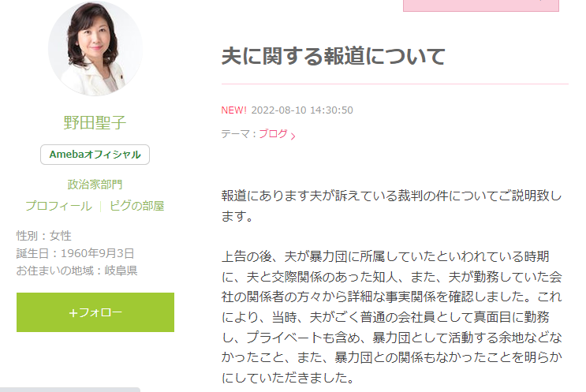The height and width of the screenshot is (392, 586).
Task: Click the chevron arrow beside ブログ theme
Action: tap(293, 136)
